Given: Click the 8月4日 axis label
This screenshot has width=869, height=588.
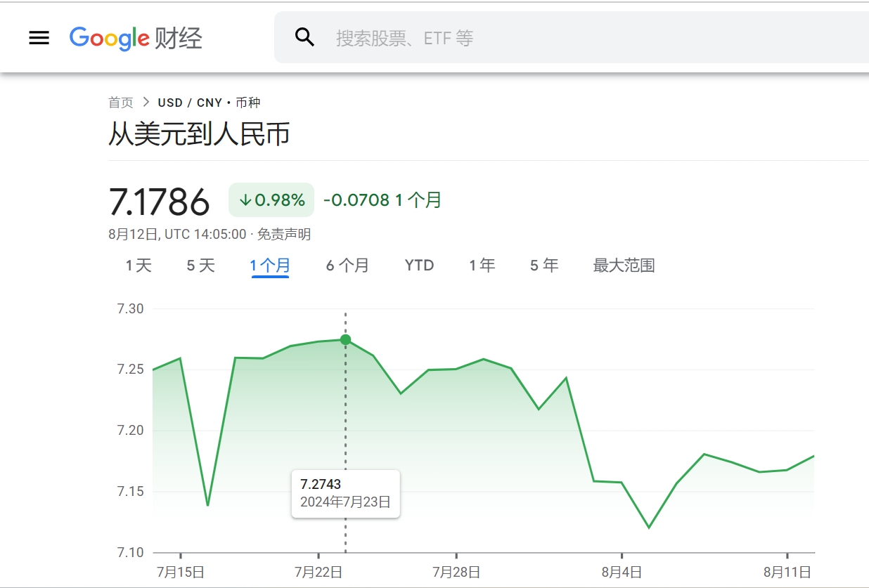Looking at the screenshot, I should [x=622, y=572].
